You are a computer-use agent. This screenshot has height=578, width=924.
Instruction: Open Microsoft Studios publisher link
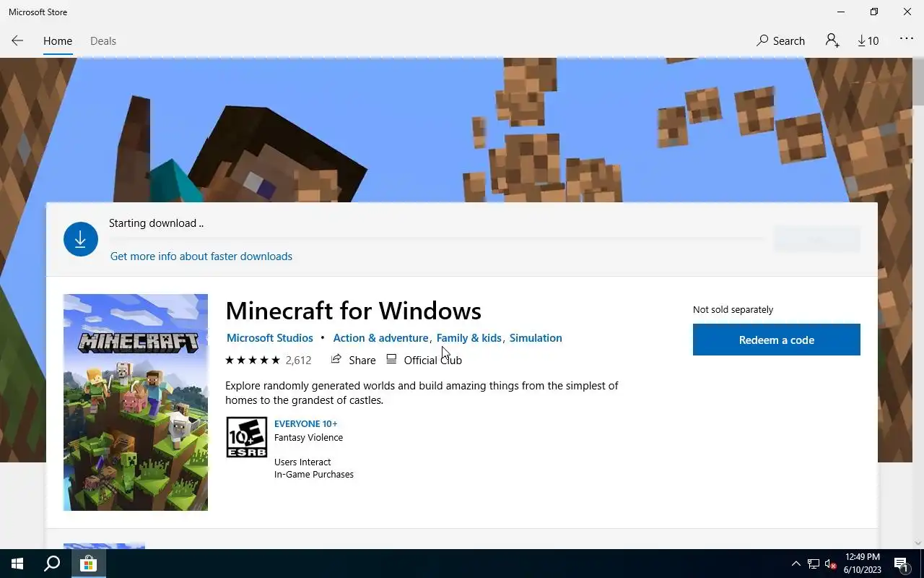[270, 338]
